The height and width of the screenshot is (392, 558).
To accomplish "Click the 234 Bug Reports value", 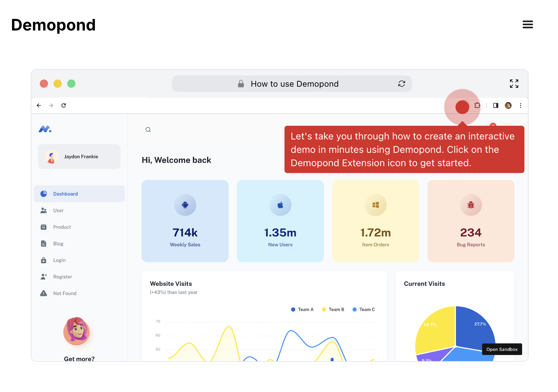I will tap(471, 233).
